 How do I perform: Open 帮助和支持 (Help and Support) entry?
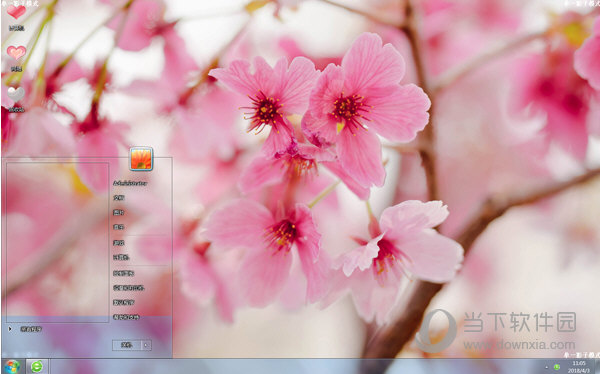(x=126, y=317)
